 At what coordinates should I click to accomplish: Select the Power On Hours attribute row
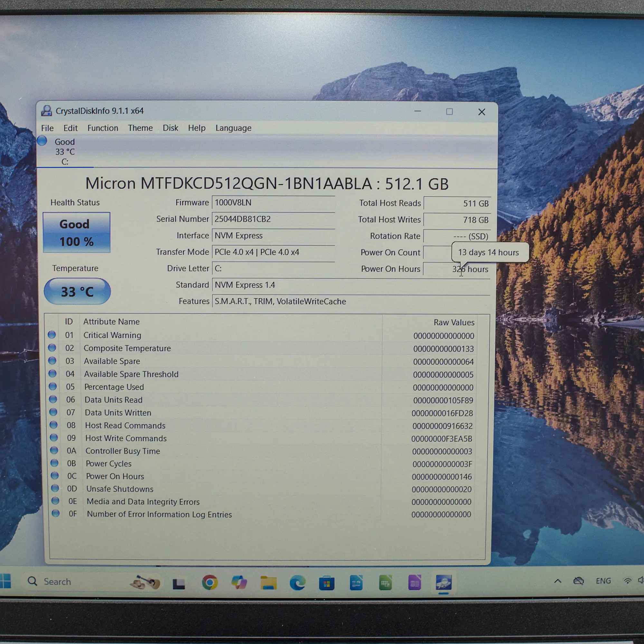tap(115, 476)
